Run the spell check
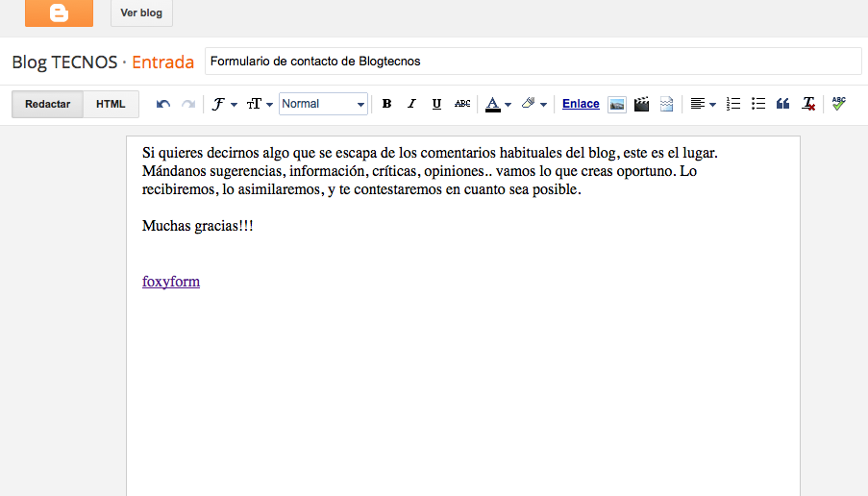Viewport: 868px width, 496px height. pyautogui.click(x=838, y=104)
